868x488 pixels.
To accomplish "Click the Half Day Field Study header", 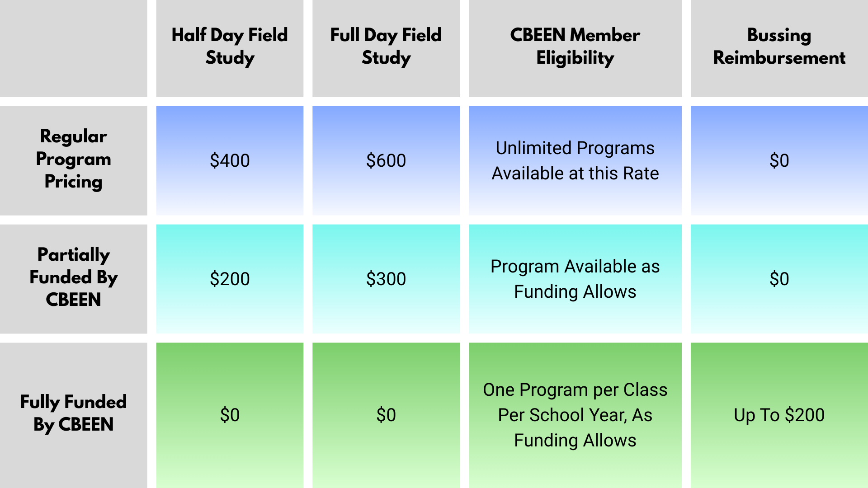I will [230, 47].
